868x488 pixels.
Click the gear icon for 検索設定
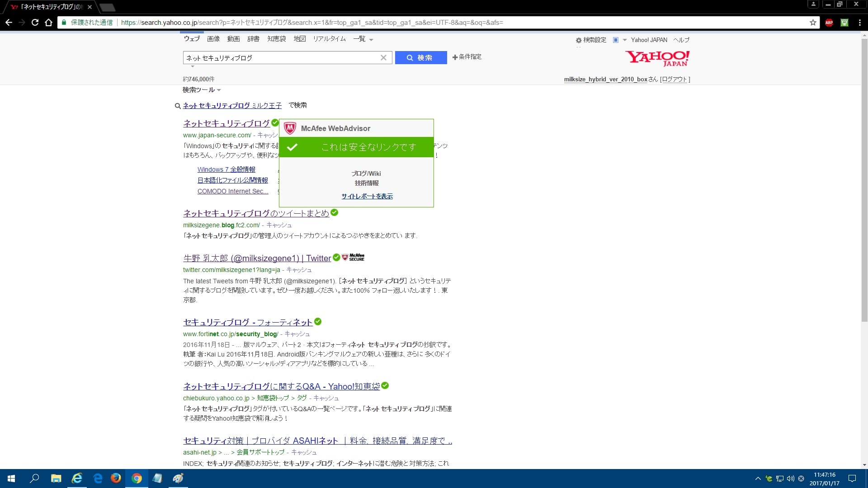point(578,40)
